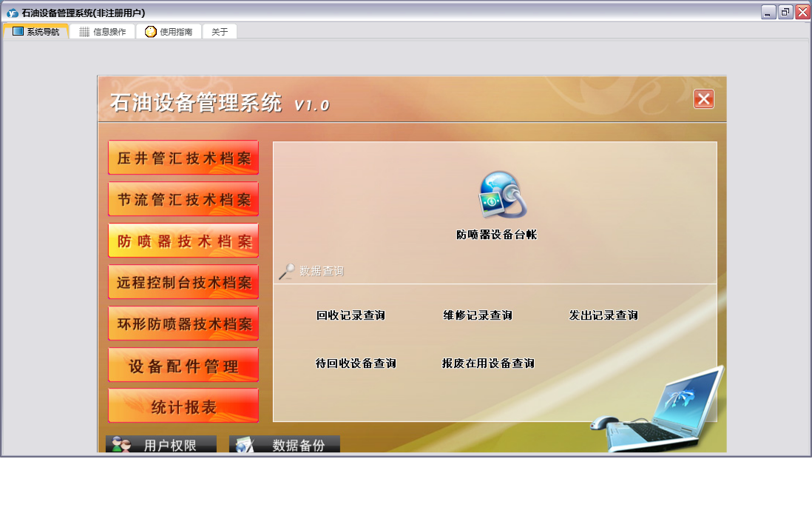Click the users icon beside 用户权限
The image size is (812, 530).
pos(122,445)
